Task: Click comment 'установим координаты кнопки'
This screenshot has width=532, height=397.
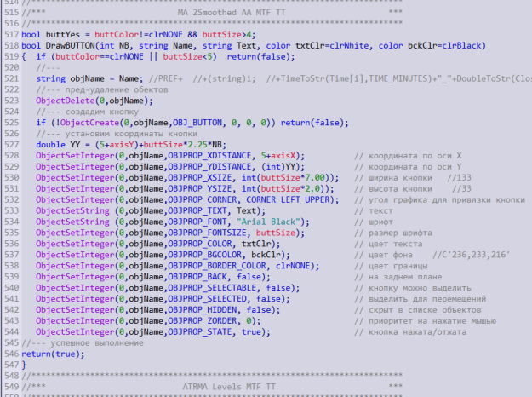Action: click(x=131, y=134)
